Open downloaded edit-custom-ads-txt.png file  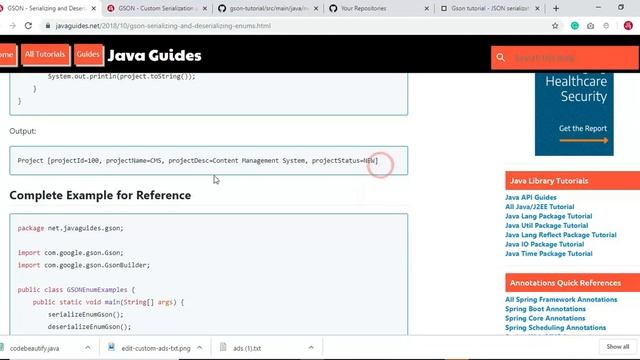(156, 348)
